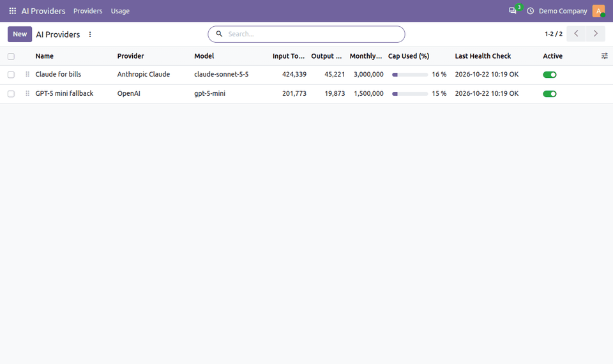Image resolution: width=613 pixels, height=364 pixels.
Task: Focus the Search input field
Action: [x=313, y=34]
